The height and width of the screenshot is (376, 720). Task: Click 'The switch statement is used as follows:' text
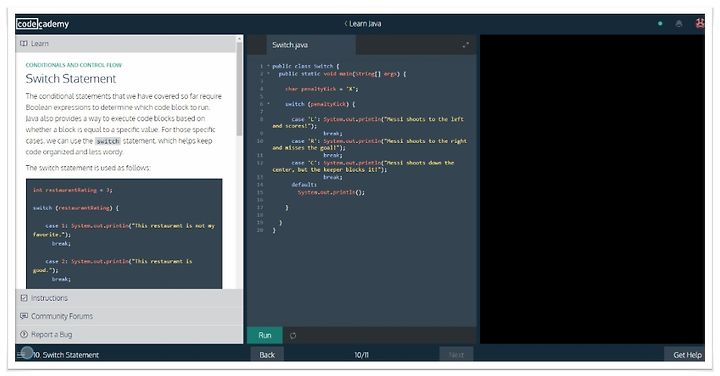(88, 168)
